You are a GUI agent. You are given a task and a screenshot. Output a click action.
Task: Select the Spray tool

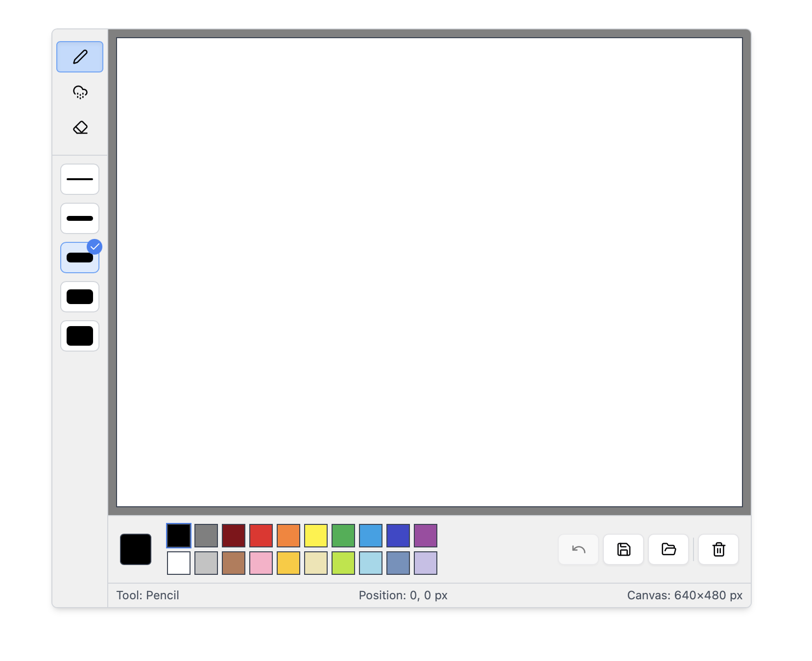click(79, 92)
